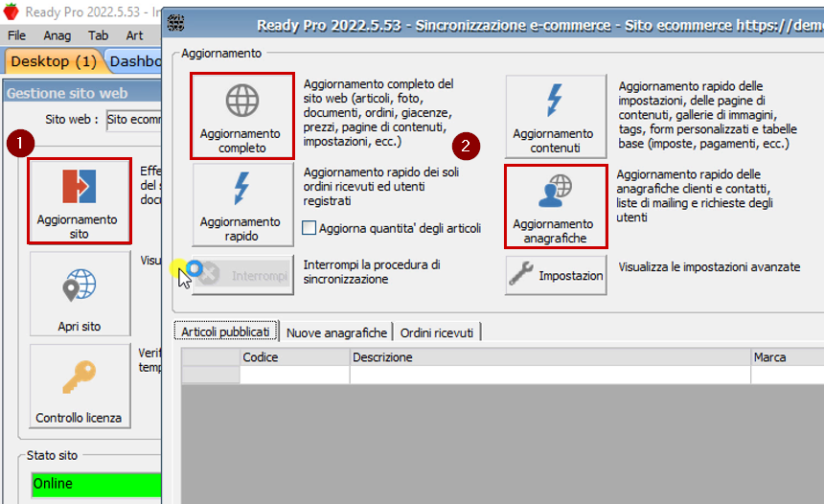Click the Sito web field
Image resolution: width=824 pixels, height=504 pixels.
pos(134,120)
